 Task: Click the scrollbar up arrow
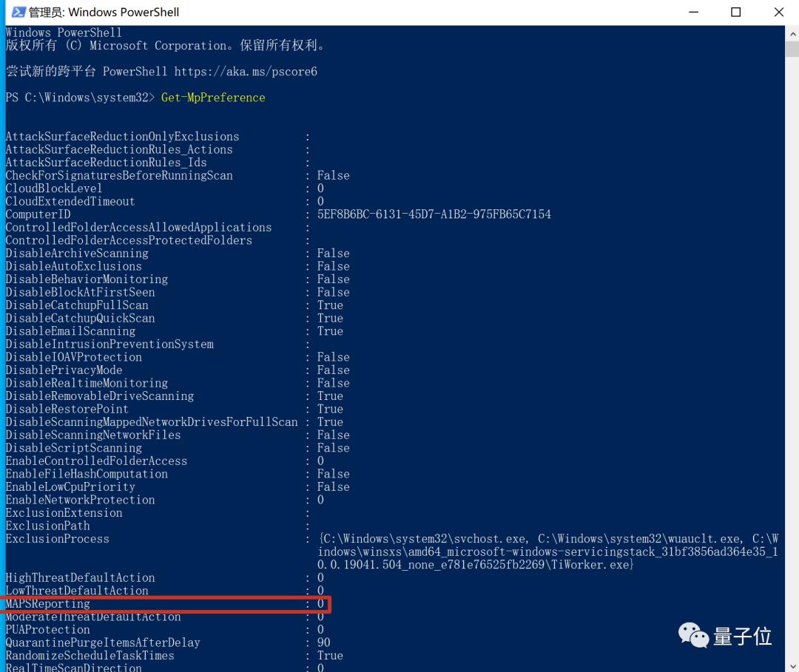792,34
